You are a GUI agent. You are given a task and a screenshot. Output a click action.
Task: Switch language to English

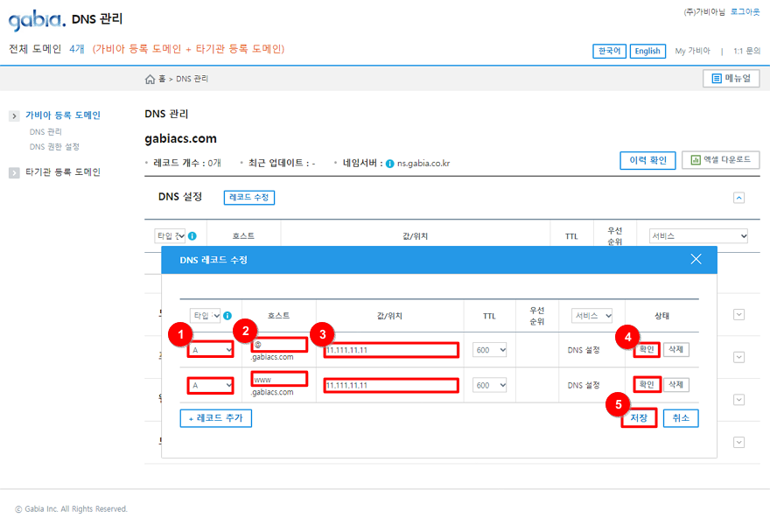pyautogui.click(x=647, y=51)
